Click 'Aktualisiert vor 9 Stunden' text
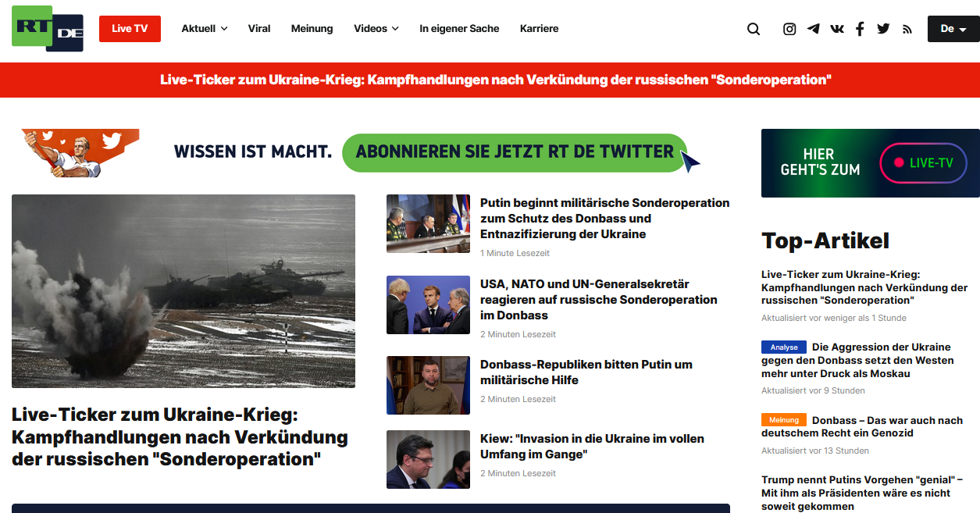The width and height of the screenshot is (980, 513). click(813, 390)
